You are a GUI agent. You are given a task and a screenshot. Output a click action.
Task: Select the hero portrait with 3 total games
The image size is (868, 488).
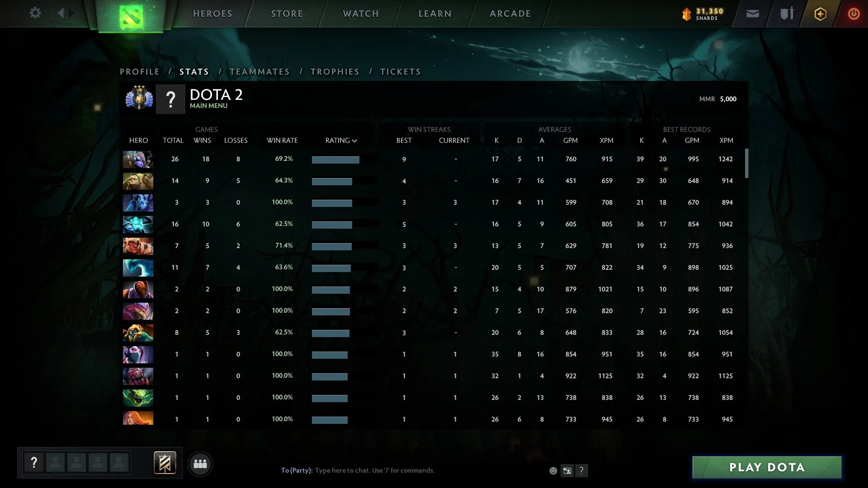(138, 202)
